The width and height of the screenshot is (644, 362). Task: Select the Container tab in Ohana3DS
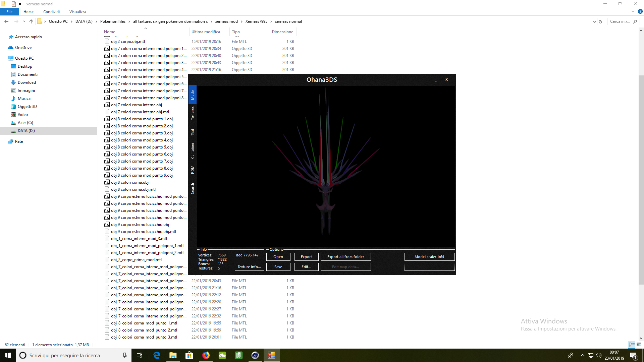pyautogui.click(x=193, y=150)
